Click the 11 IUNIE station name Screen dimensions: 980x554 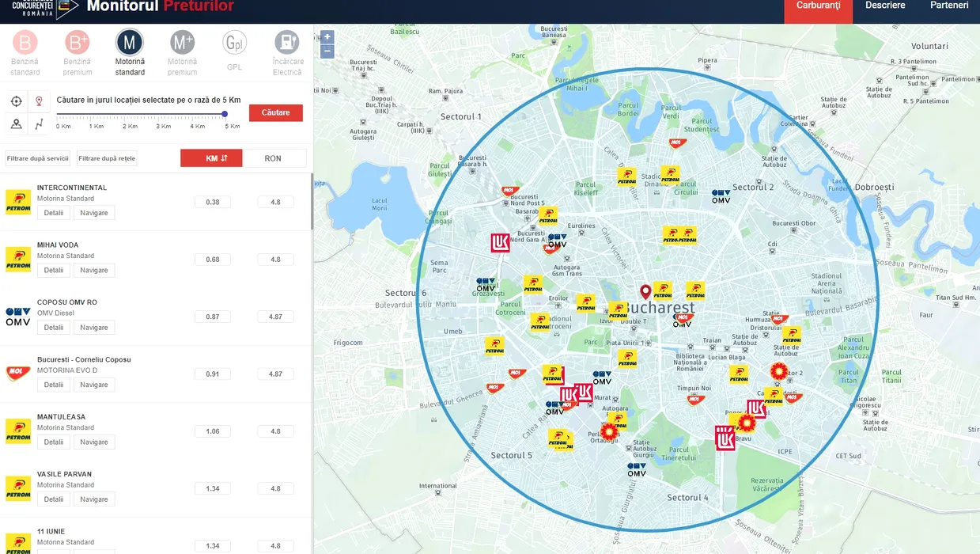(x=51, y=531)
